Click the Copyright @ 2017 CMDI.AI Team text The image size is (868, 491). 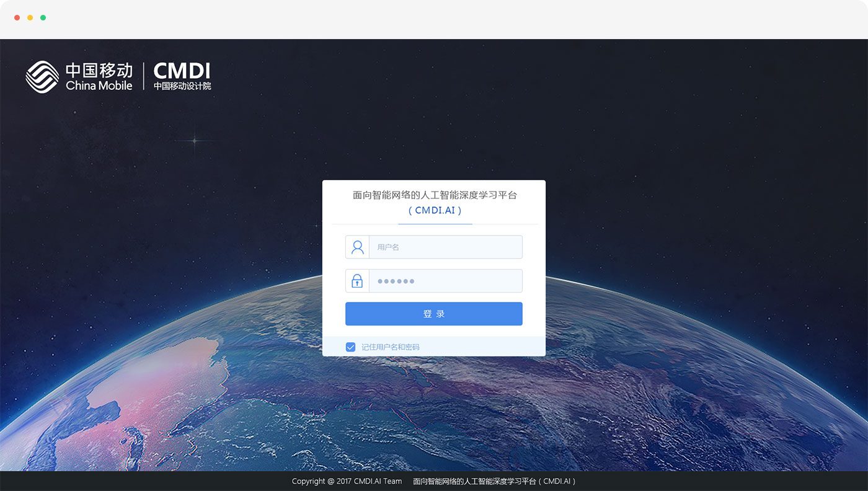click(347, 481)
